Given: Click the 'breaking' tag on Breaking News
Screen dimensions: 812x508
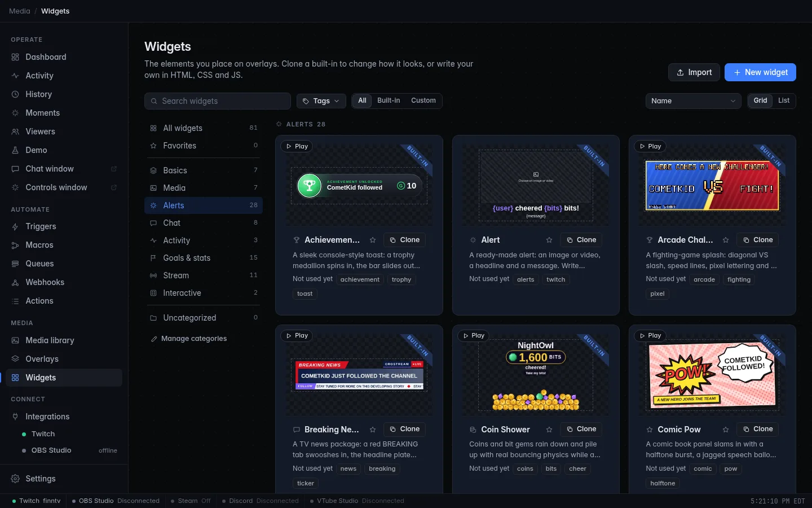Looking at the screenshot, I should (382, 469).
